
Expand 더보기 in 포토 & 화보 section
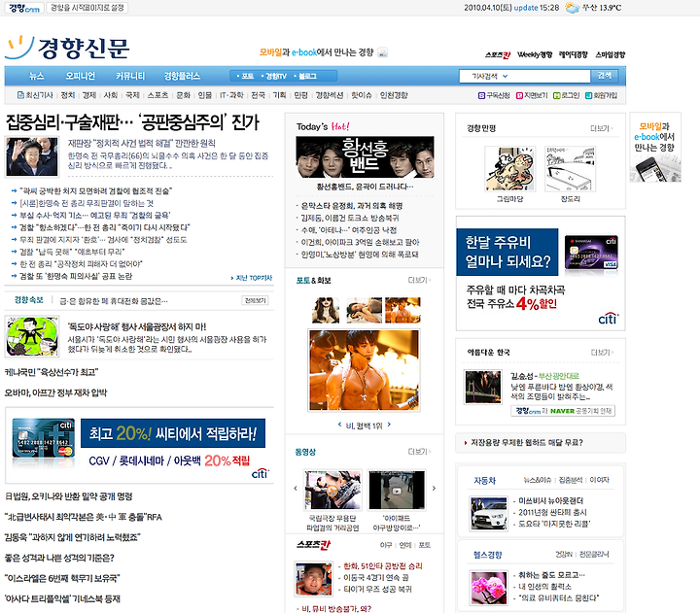coord(419,280)
